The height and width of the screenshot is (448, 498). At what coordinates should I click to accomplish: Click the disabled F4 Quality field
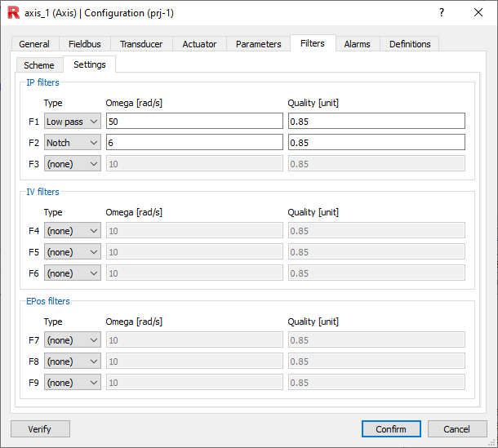pos(376,230)
